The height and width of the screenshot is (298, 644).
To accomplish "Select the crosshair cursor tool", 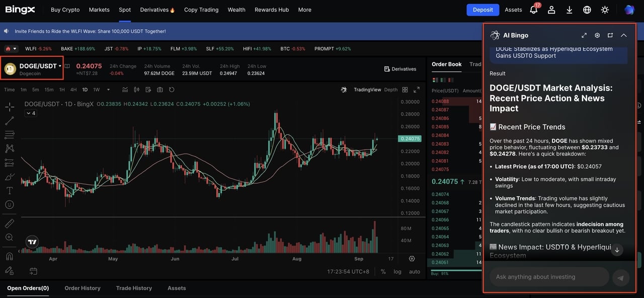I will click(9, 107).
